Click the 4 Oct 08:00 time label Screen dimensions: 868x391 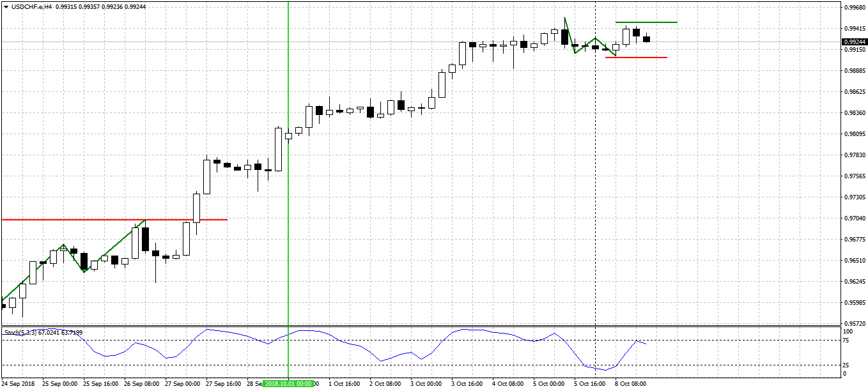click(509, 383)
